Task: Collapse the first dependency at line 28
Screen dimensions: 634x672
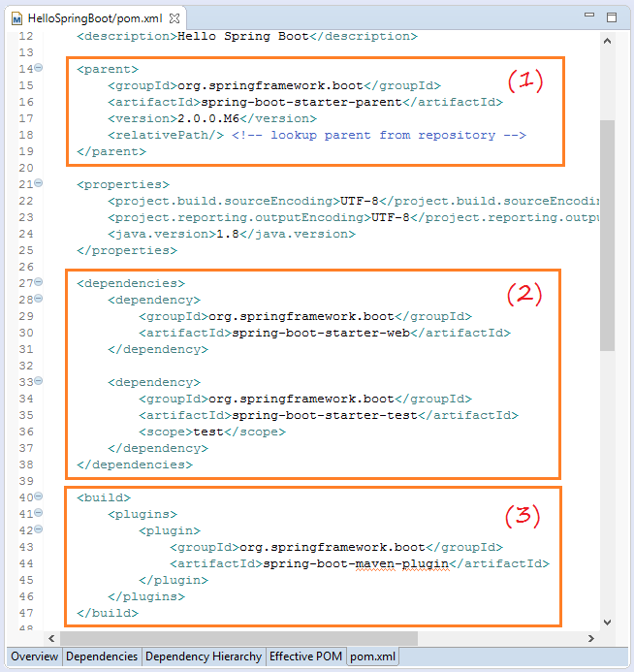Action: [x=38, y=299]
